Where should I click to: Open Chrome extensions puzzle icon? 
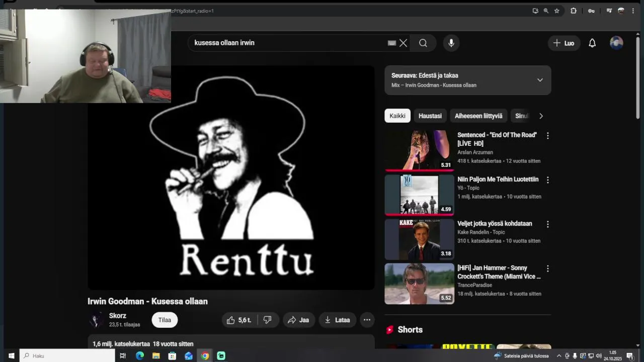click(574, 11)
